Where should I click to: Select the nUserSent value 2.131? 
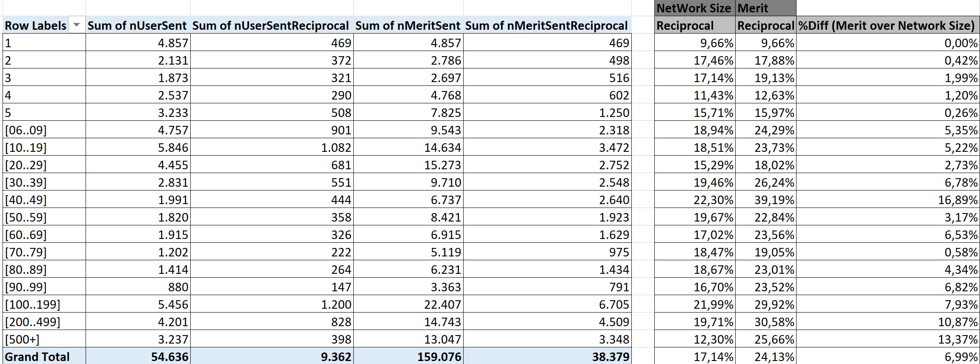[138, 60]
